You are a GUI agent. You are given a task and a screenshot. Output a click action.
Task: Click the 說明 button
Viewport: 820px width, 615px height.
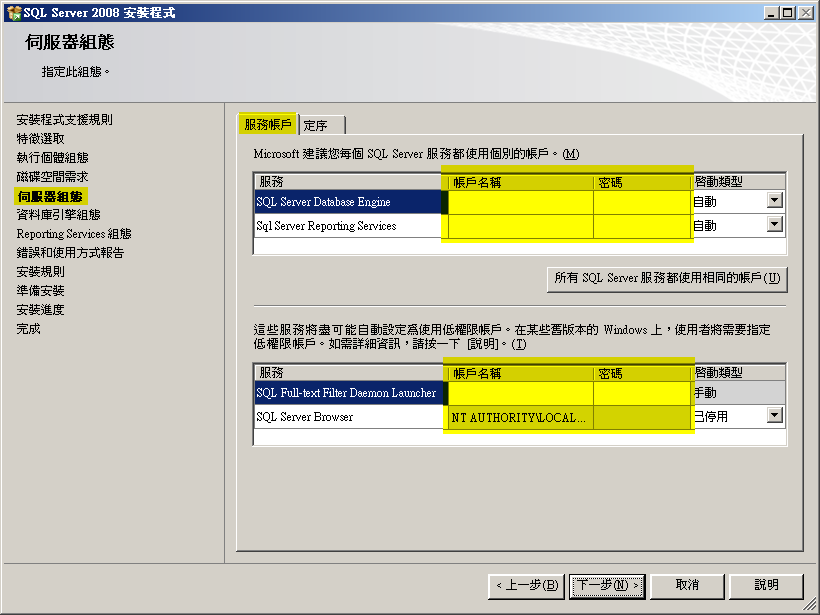(766, 585)
